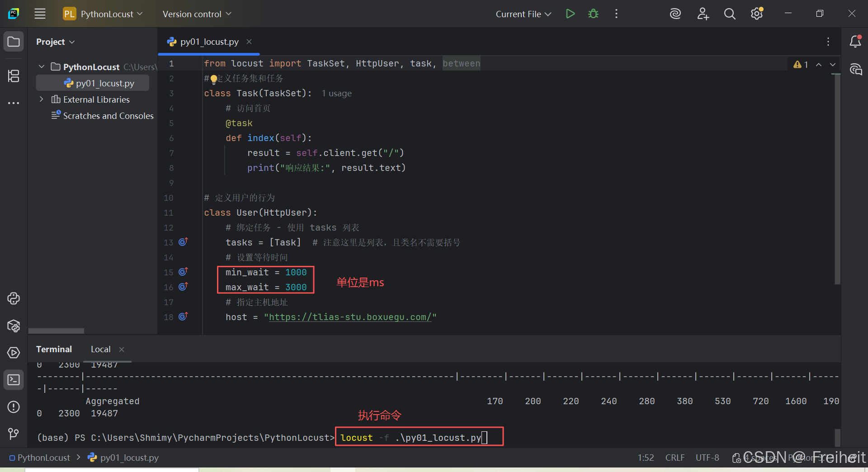Image resolution: width=868 pixels, height=472 pixels.
Task: Open the main hamburger menu
Action: click(40, 14)
